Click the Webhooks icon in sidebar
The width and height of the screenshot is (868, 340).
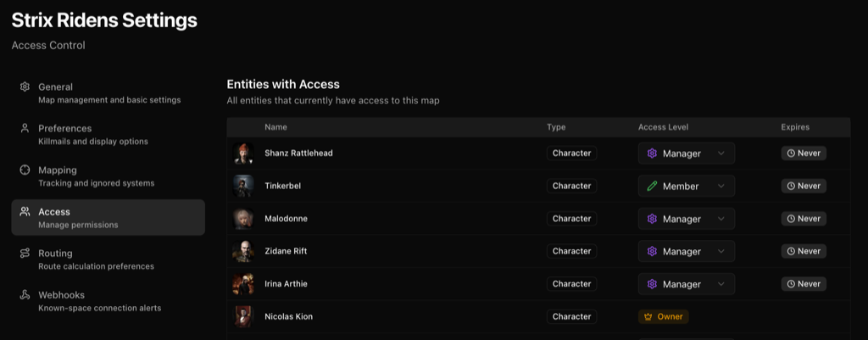(25, 294)
